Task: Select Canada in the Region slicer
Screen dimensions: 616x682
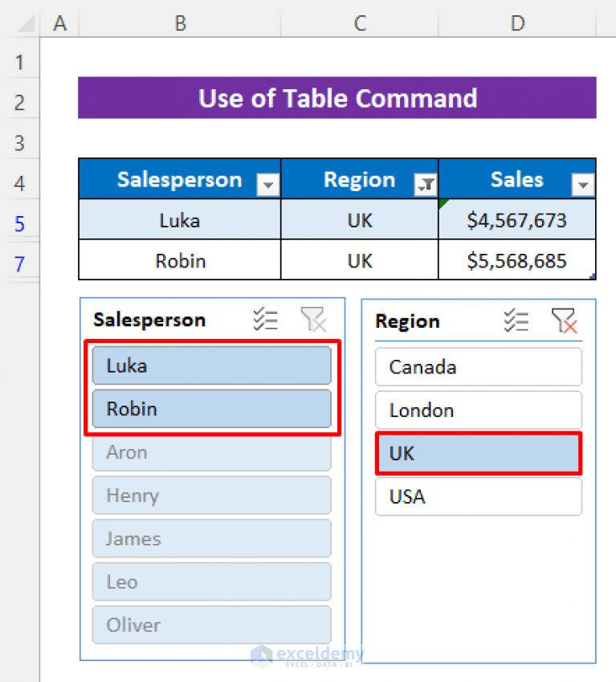Action: [478, 366]
